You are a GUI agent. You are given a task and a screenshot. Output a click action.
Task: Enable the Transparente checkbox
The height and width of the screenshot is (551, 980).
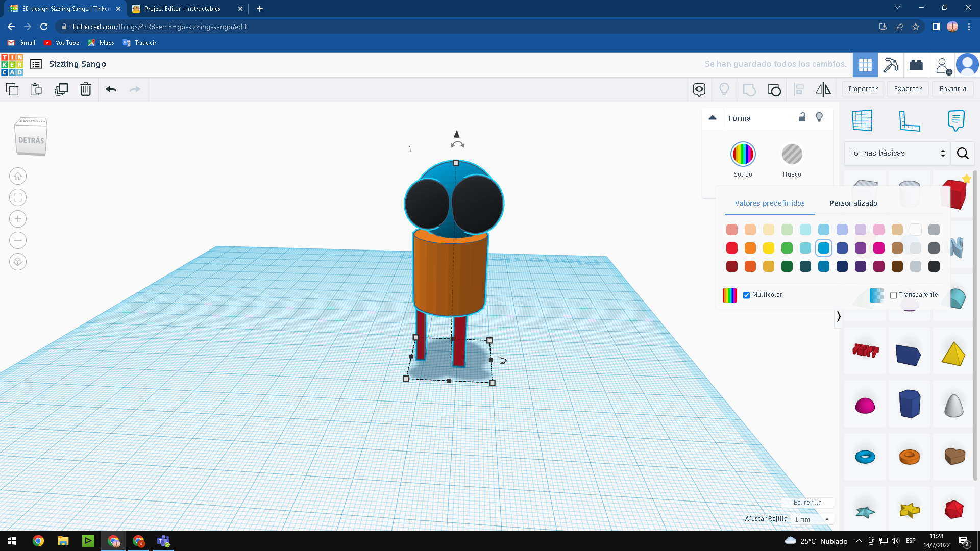[x=893, y=295]
